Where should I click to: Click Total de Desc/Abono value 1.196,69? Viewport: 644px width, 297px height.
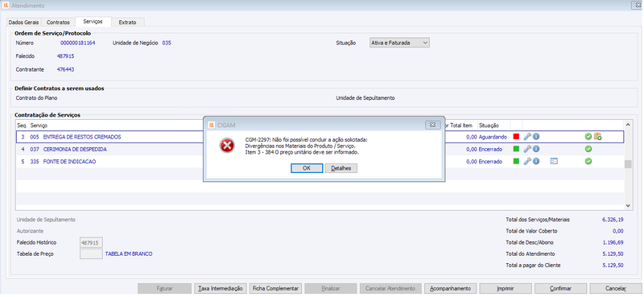(613, 242)
